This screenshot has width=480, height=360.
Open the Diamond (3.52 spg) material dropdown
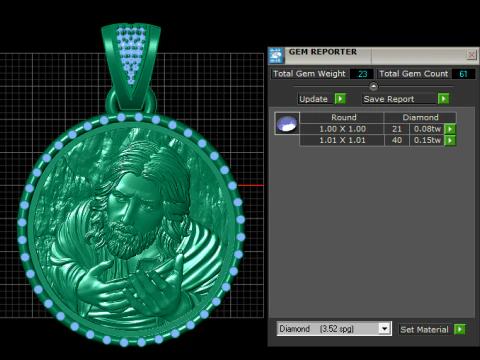tap(334, 329)
